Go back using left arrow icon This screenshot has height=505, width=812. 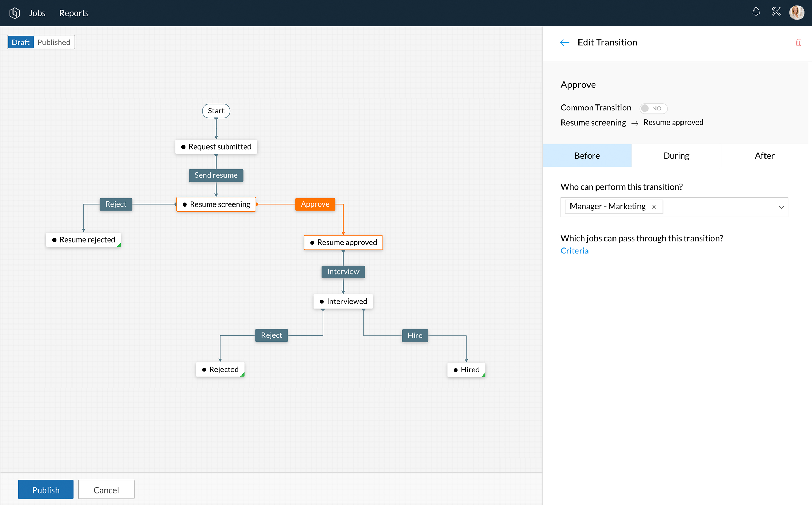click(565, 43)
